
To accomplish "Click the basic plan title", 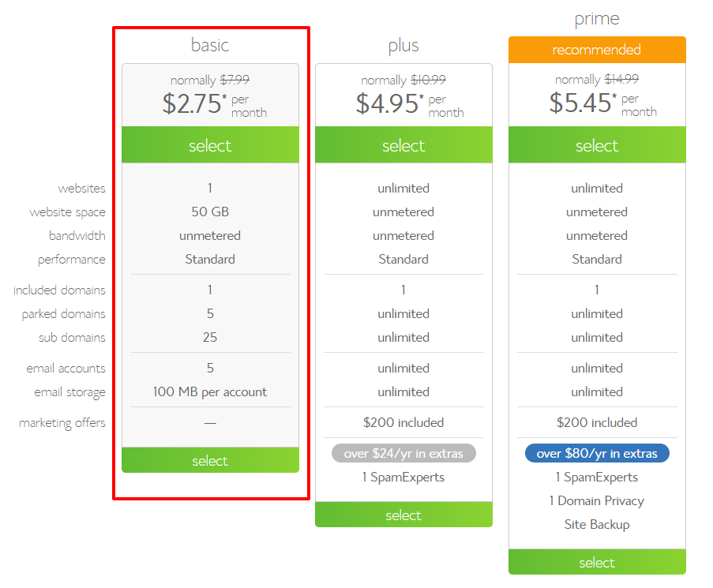I will coord(210,45).
